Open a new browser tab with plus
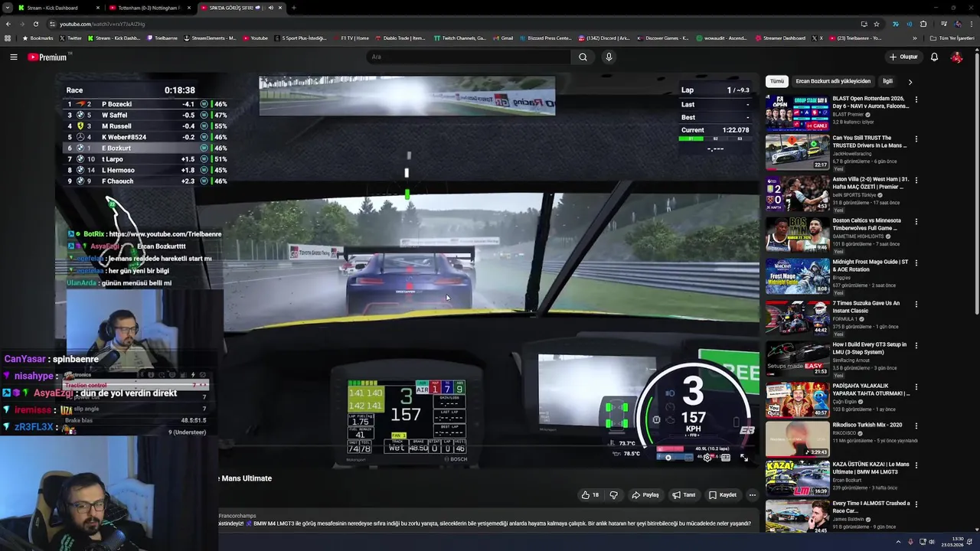Image resolution: width=980 pixels, height=551 pixels. pyautogui.click(x=294, y=8)
